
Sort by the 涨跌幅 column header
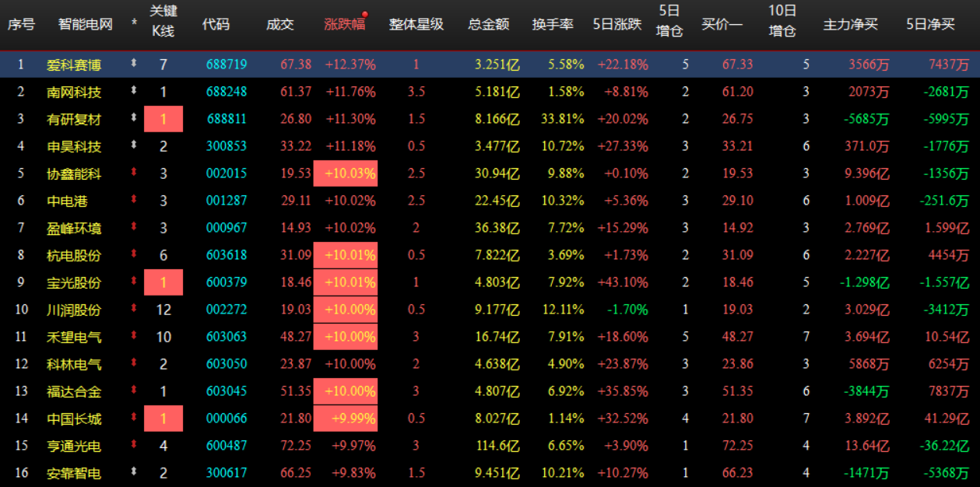344,24
